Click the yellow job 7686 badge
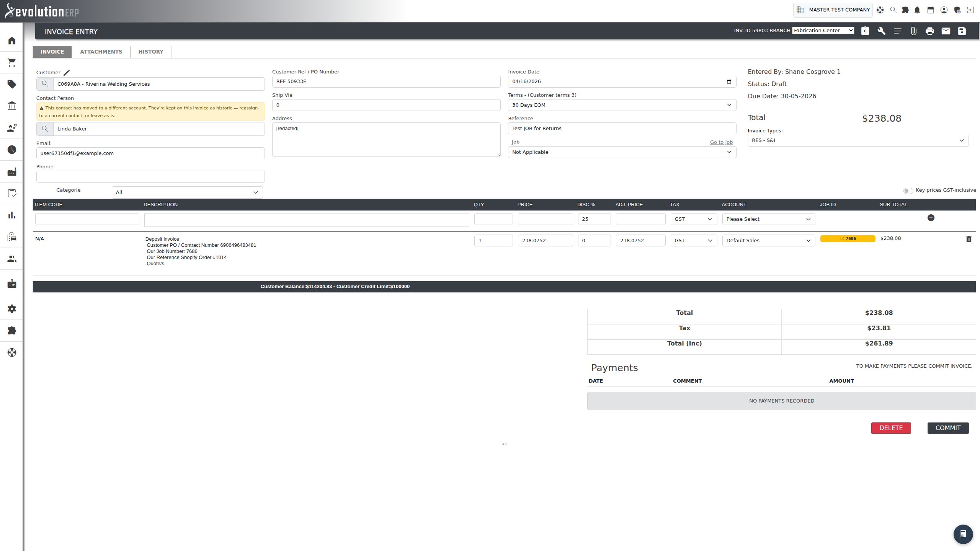Screen dimensions: 980x551 848,238
